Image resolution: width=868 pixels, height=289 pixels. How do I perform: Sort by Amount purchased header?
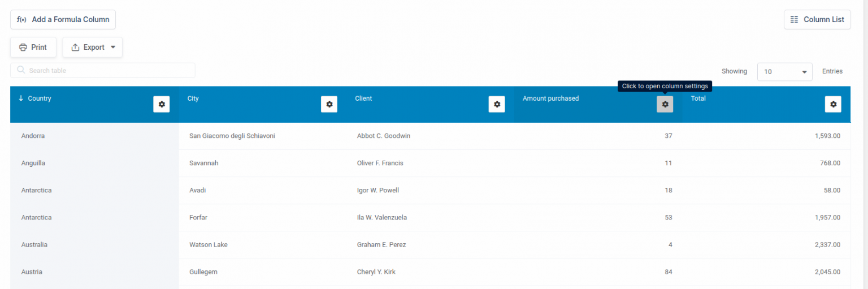(x=550, y=98)
